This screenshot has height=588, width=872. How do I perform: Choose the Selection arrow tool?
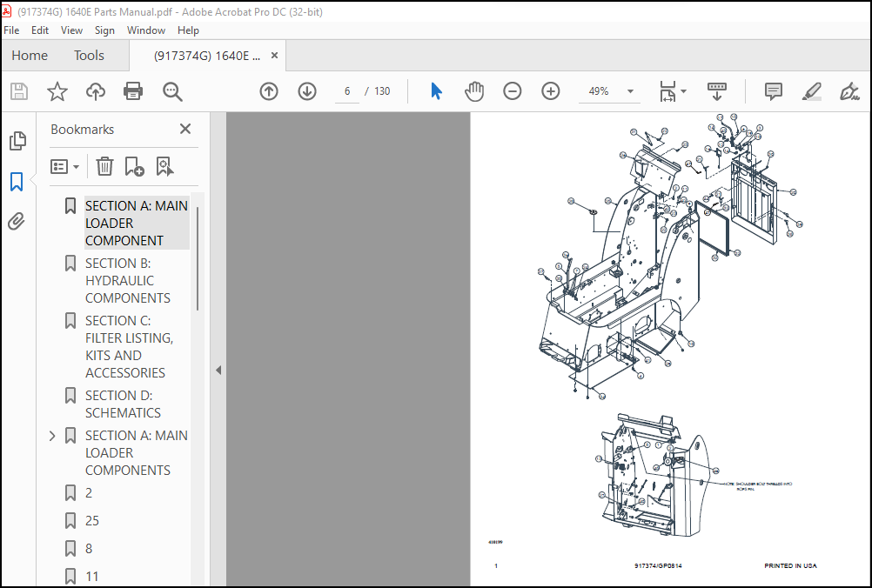(x=437, y=91)
